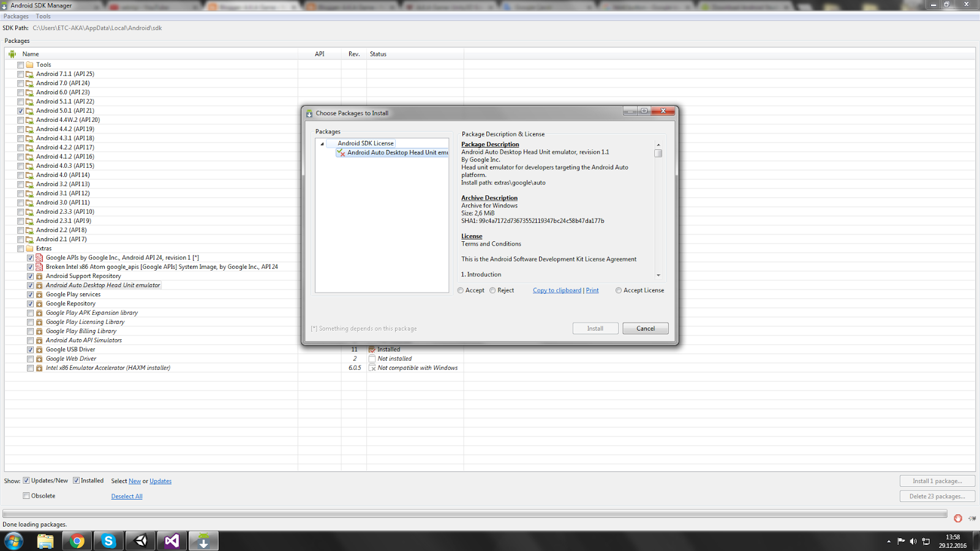Select the Accept License radio button
Viewport: 980px width, 551px height.
click(x=619, y=291)
